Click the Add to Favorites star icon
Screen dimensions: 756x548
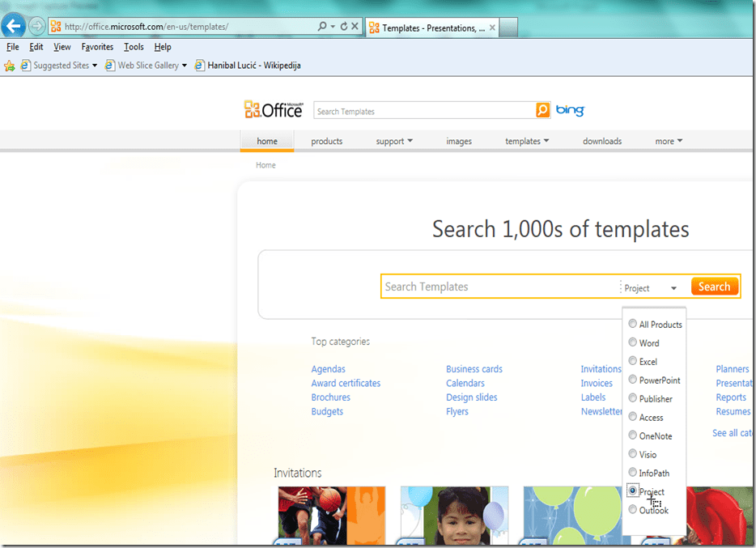(x=10, y=66)
